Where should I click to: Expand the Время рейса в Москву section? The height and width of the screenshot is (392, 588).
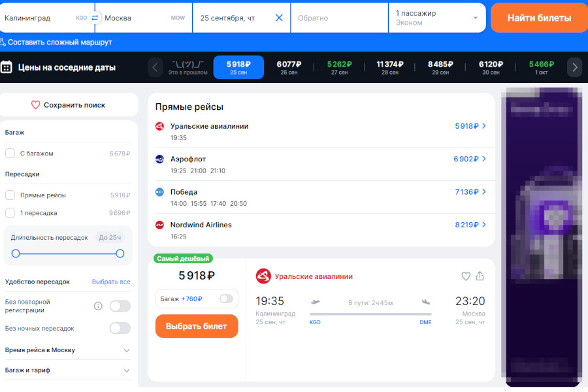(x=126, y=350)
